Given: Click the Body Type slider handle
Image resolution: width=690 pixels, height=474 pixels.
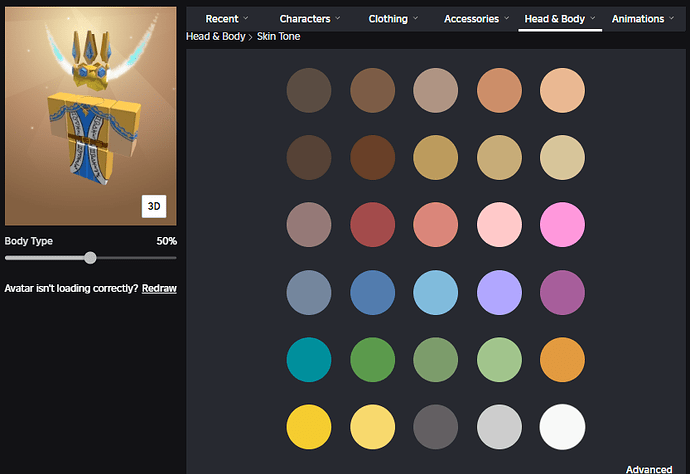Looking at the screenshot, I should (90, 258).
